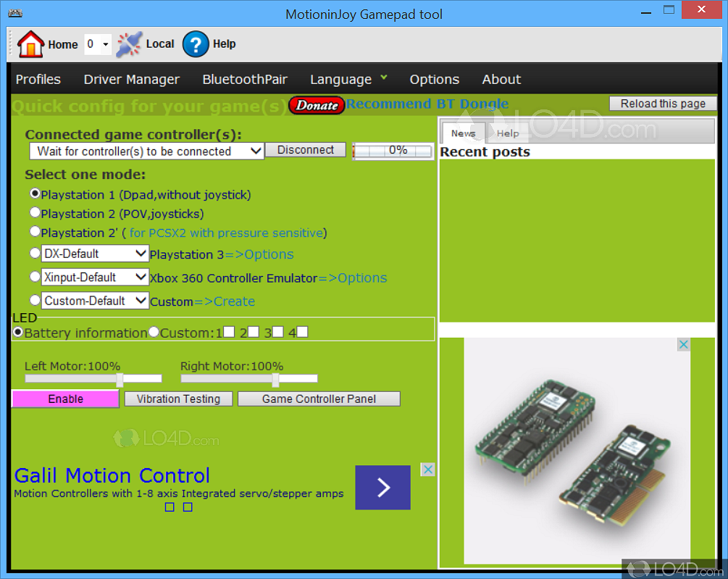The image size is (728, 579).
Task: Choose Custom LED radio option
Action: point(154,332)
